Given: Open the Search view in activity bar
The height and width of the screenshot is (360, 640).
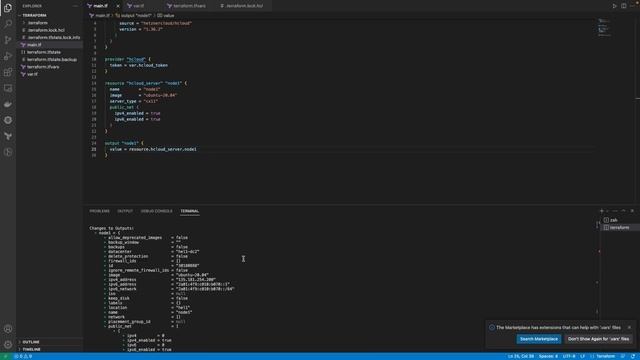Looking at the screenshot, I should pos(8,24).
